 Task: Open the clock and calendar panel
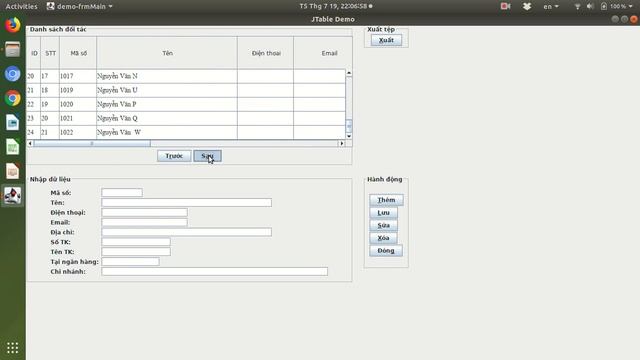(x=336, y=6)
